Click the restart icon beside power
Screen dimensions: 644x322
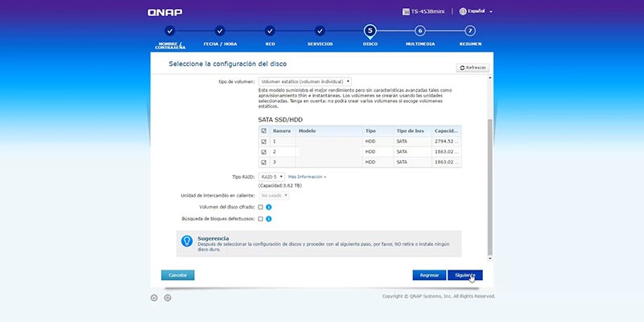[167, 298]
